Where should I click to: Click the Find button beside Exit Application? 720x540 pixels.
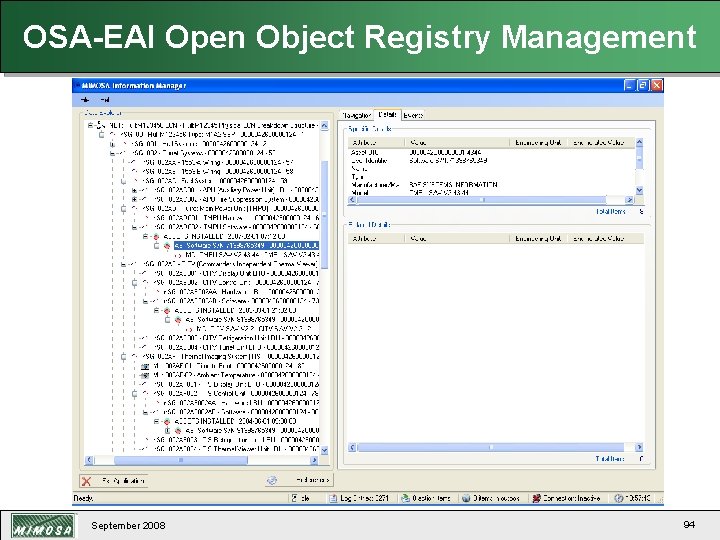tap(299, 480)
